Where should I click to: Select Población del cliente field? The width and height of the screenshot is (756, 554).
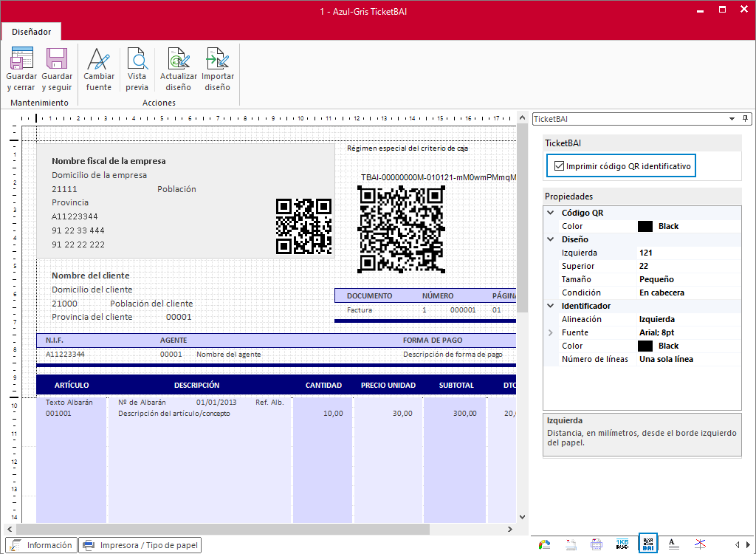pos(151,304)
